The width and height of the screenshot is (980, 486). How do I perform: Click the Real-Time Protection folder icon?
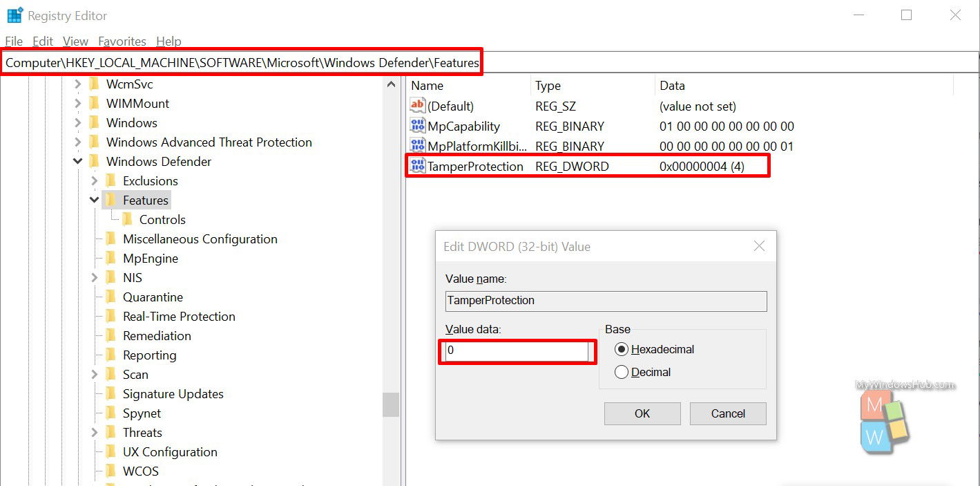point(111,317)
